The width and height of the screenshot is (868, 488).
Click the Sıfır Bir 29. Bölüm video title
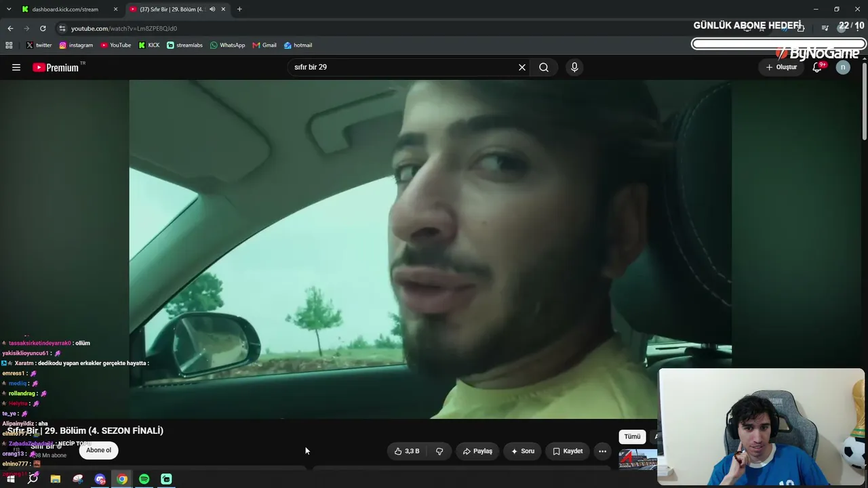85,430
